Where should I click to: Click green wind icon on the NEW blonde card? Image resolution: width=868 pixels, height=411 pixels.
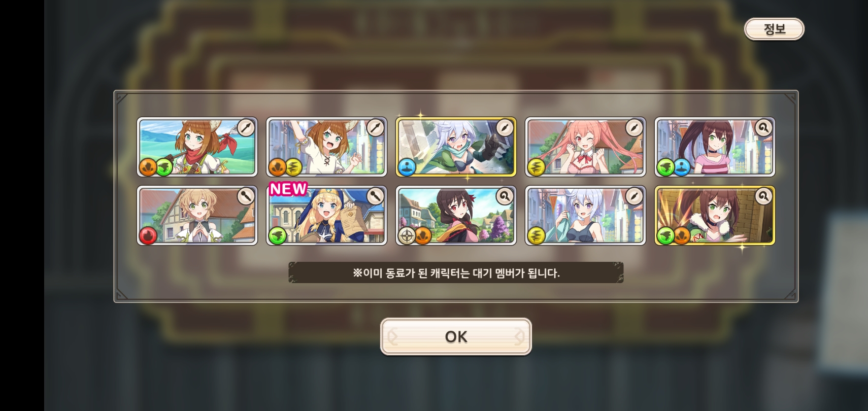(277, 235)
